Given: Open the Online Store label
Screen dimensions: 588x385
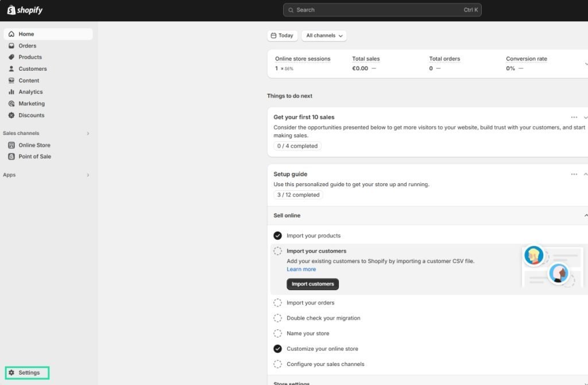Looking at the screenshot, I should point(34,145).
